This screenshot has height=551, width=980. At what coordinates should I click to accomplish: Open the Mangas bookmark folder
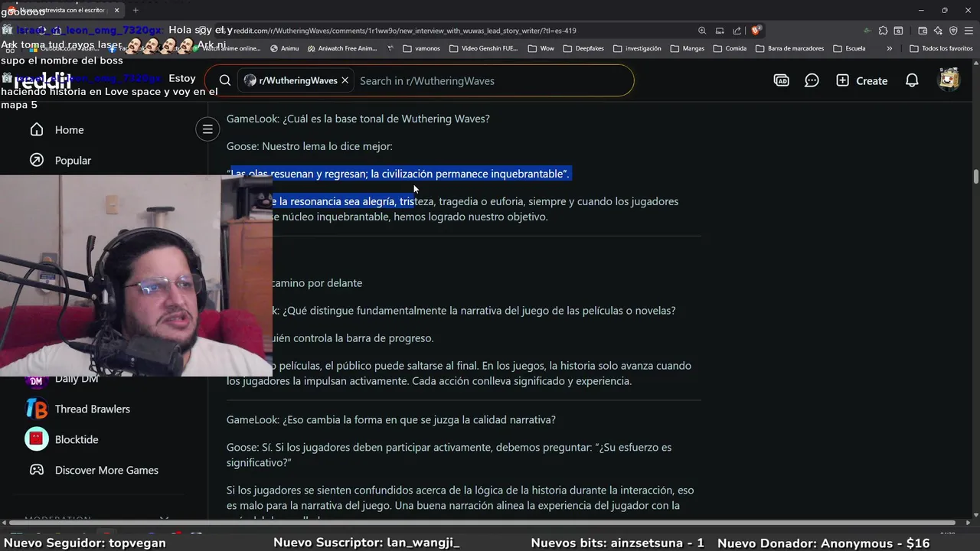pyautogui.click(x=688, y=48)
